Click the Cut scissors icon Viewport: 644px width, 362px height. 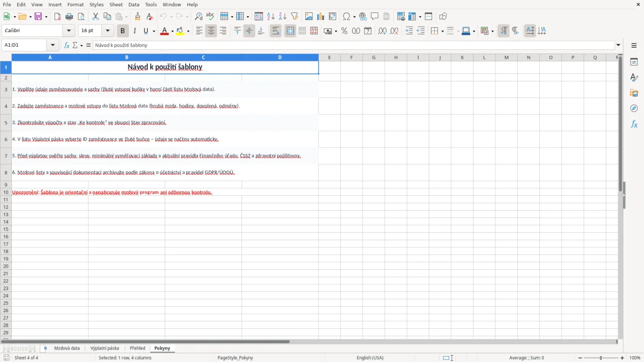tap(96, 17)
